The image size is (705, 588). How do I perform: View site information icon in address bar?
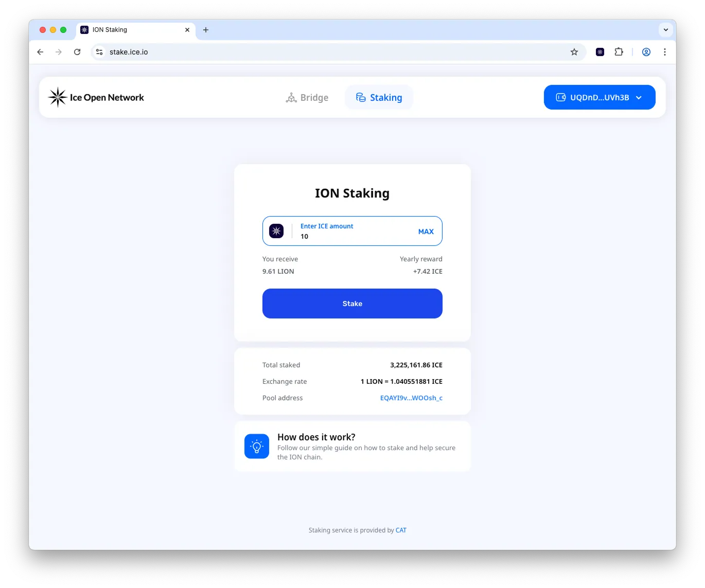(x=99, y=52)
